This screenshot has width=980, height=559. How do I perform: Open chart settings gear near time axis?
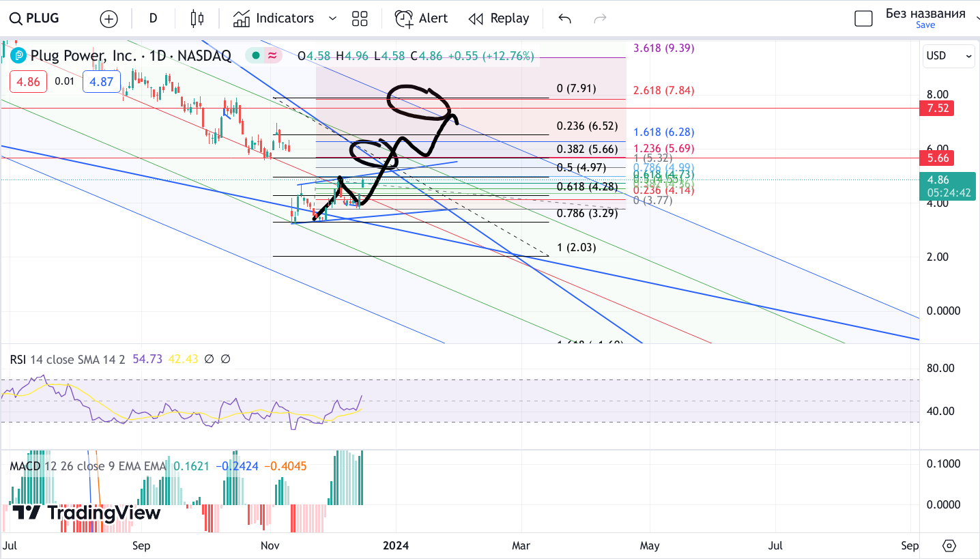[949, 546]
